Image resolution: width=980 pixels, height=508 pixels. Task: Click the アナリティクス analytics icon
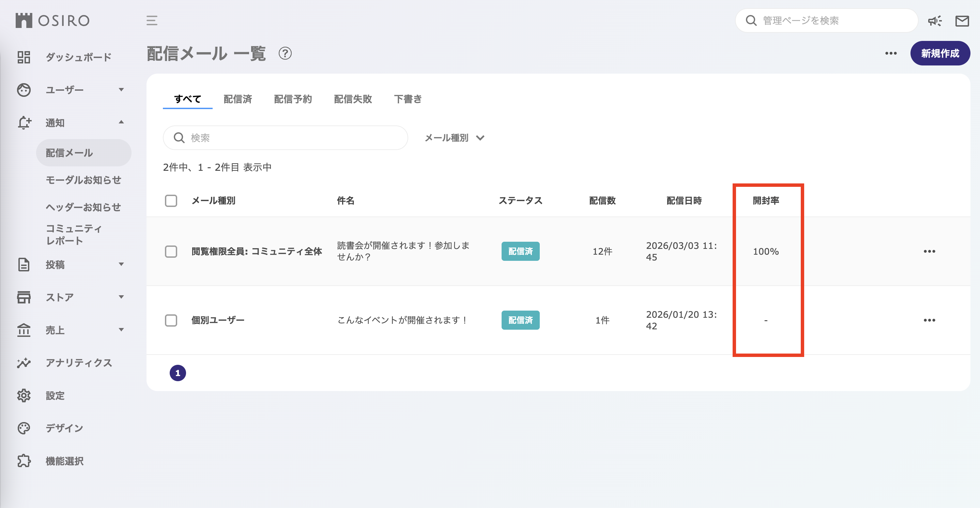[x=24, y=363]
